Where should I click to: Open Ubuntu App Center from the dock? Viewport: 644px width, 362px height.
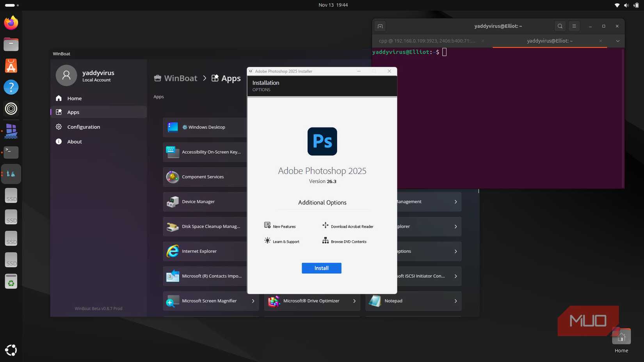[x=11, y=66]
